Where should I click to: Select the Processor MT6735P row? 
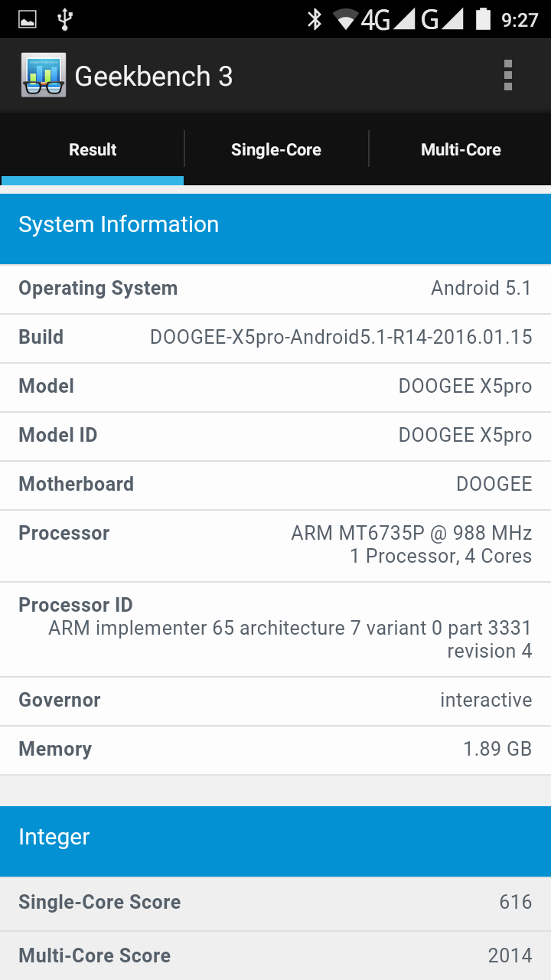click(275, 544)
